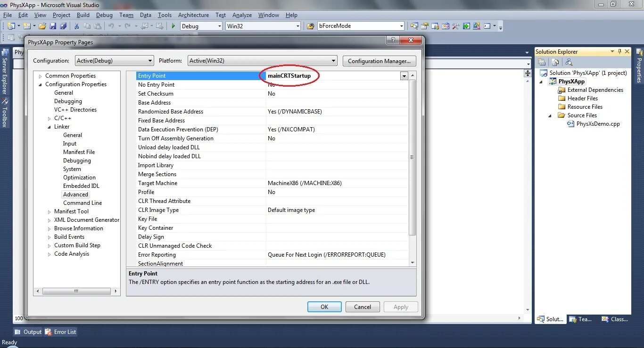Click Show All Files in Solution Explorer
Image resolution: width=644 pixels, height=348 pixels.
point(555,62)
